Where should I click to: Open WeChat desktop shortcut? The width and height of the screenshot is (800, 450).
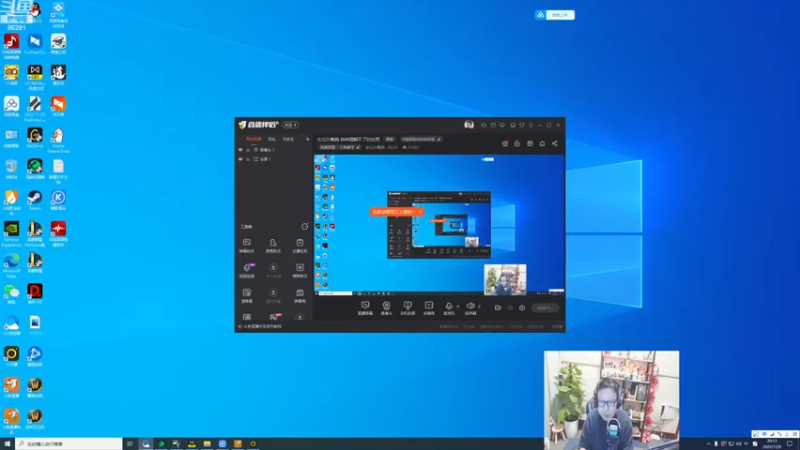(11, 293)
